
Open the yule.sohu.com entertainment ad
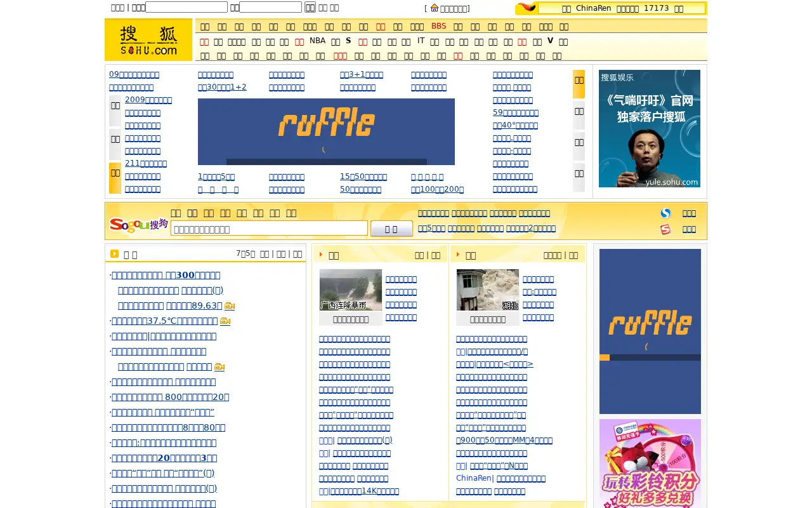click(x=650, y=128)
